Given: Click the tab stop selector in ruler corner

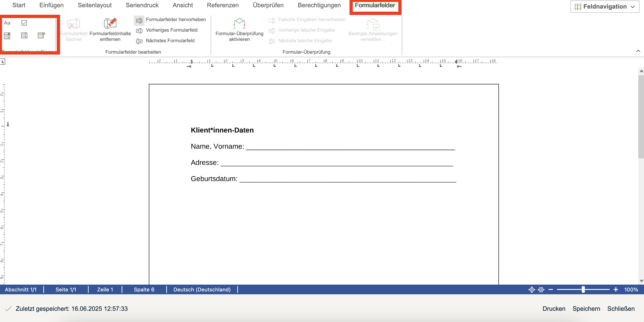Looking at the screenshot, I should (3, 62).
